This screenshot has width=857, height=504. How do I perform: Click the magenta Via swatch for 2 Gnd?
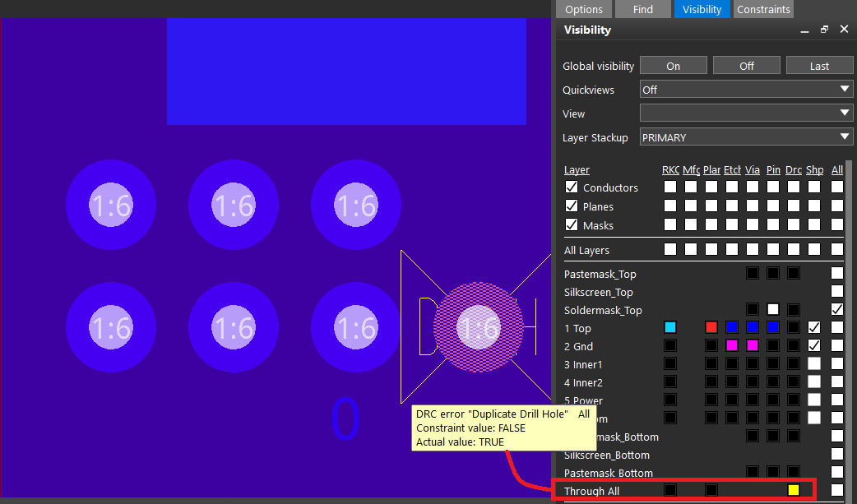tap(753, 345)
